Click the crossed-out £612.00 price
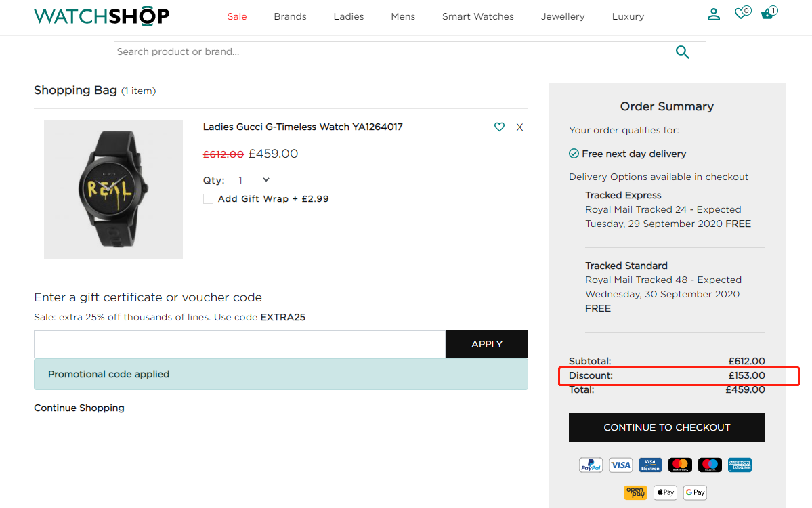Screen dimensions: 812x508 click(x=223, y=154)
